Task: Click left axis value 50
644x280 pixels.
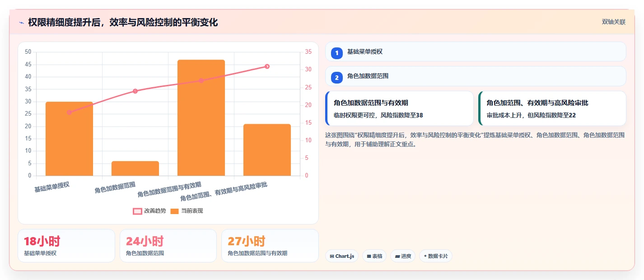Action: (28, 52)
